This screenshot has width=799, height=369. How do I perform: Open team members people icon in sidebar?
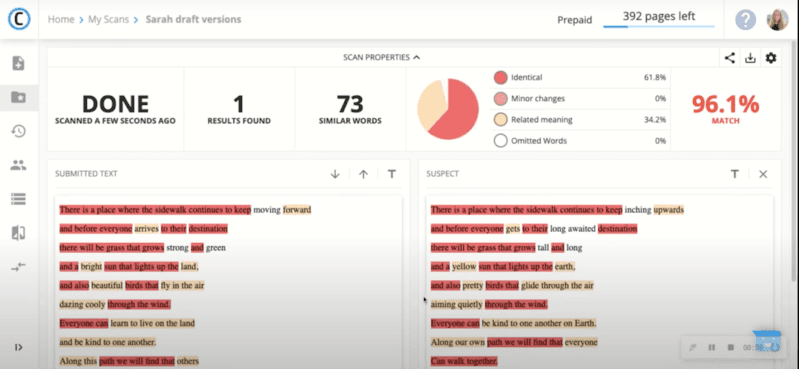point(18,165)
